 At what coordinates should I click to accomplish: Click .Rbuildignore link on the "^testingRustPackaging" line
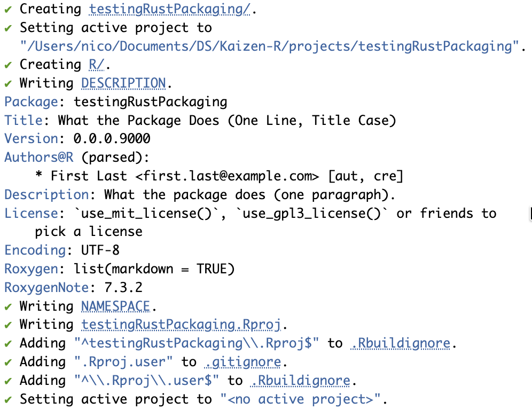click(401, 343)
